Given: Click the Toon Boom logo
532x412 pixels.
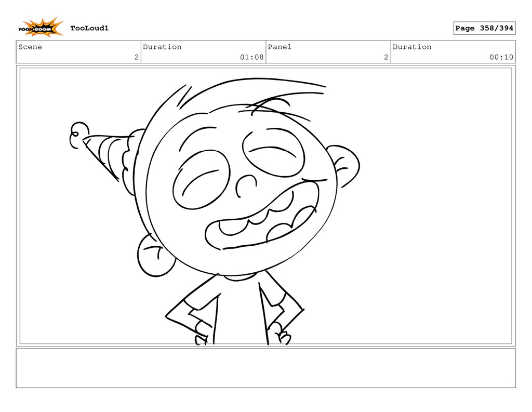Looking at the screenshot, I should pyautogui.click(x=41, y=27).
